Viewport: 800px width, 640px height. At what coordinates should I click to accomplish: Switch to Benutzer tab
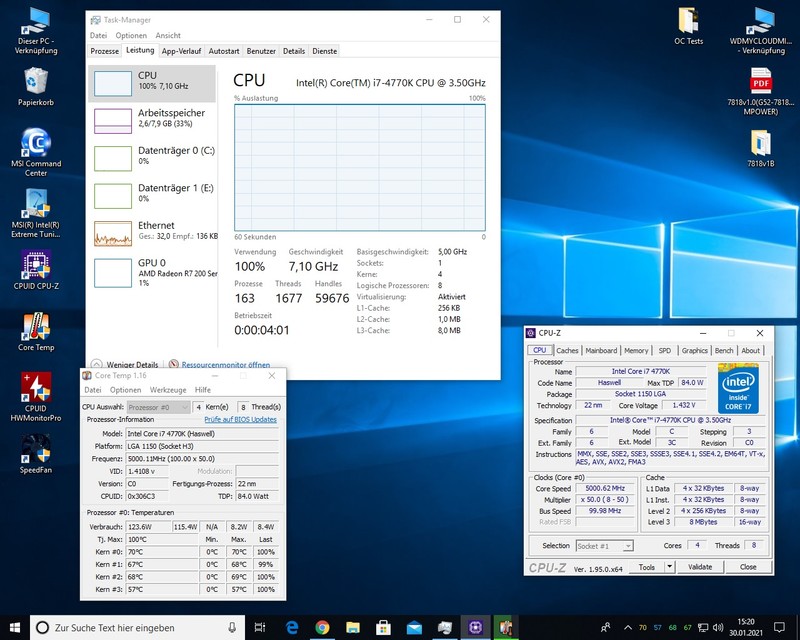pyautogui.click(x=261, y=51)
